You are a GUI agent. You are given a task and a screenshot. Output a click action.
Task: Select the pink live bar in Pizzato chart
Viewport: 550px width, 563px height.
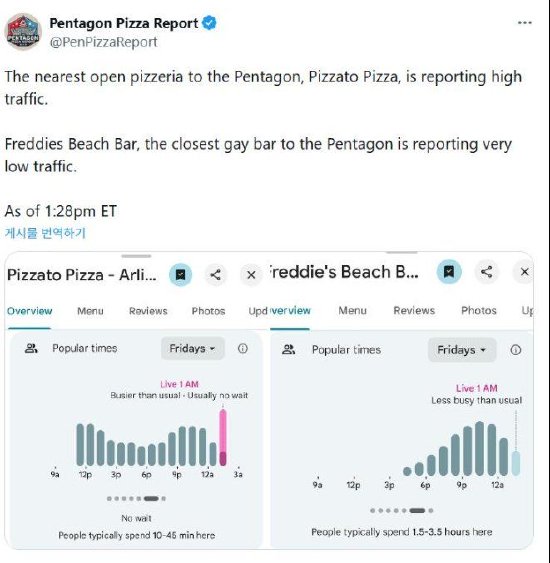(x=223, y=438)
